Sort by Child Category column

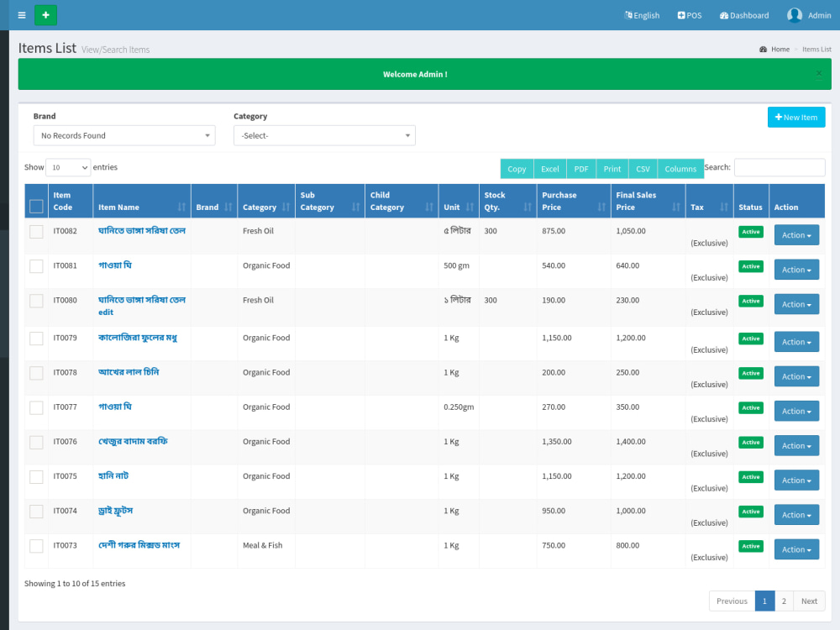point(402,201)
